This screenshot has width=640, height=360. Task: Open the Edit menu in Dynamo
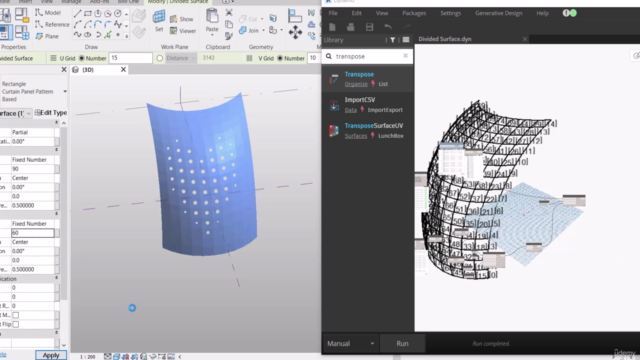(357, 13)
